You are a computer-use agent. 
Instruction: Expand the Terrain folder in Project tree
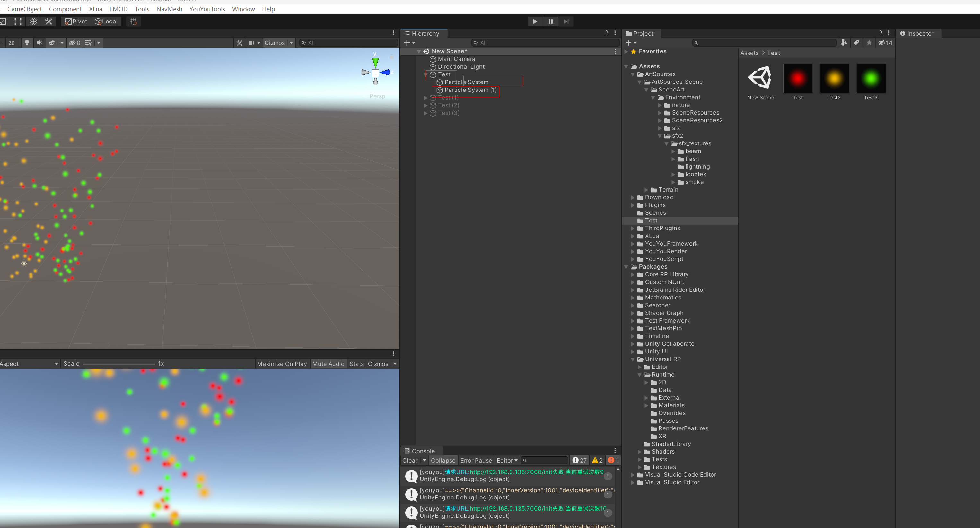646,189
